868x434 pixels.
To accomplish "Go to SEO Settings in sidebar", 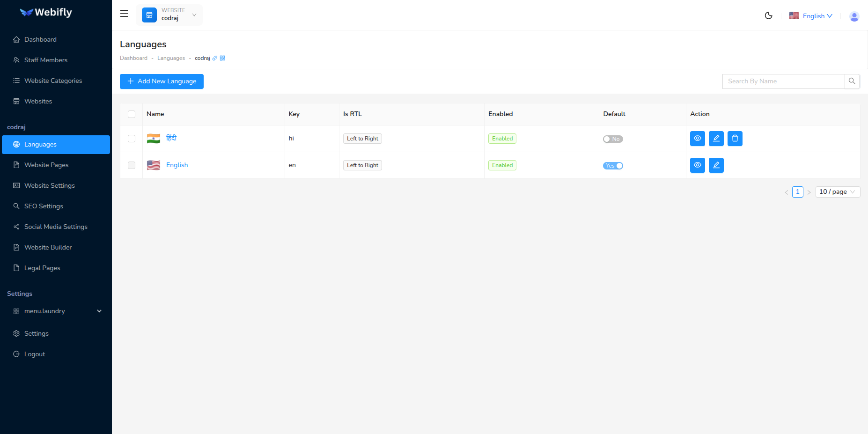I will [44, 206].
